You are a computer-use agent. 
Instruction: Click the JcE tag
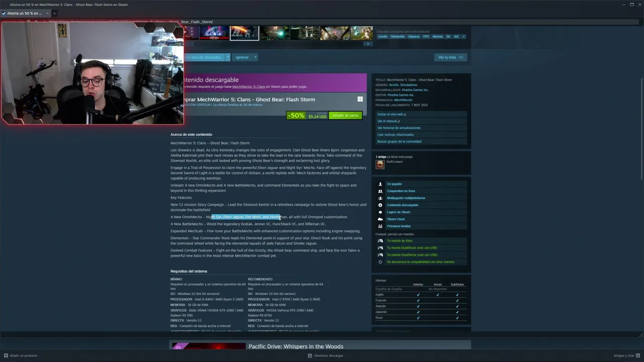pos(456,36)
